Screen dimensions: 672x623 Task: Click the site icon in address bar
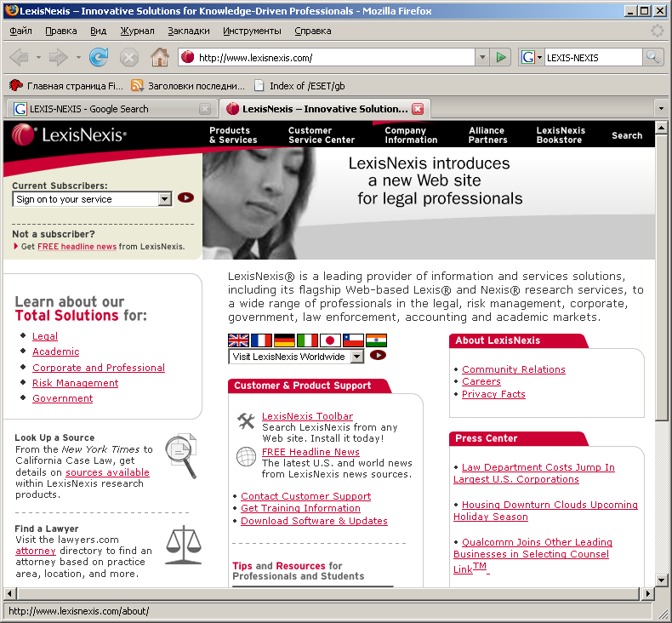187,57
